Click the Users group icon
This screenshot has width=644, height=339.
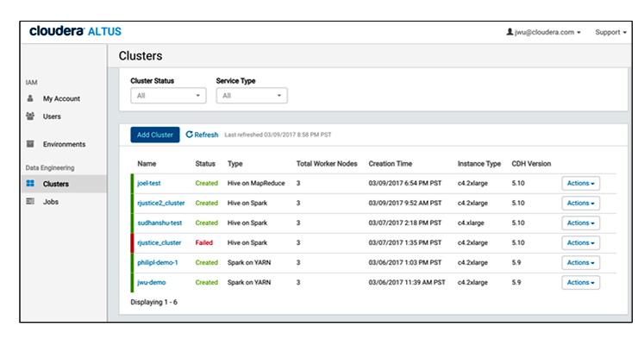pos(30,116)
